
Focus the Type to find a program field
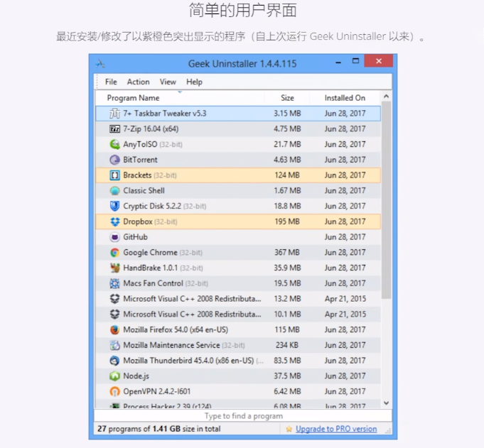tap(243, 416)
